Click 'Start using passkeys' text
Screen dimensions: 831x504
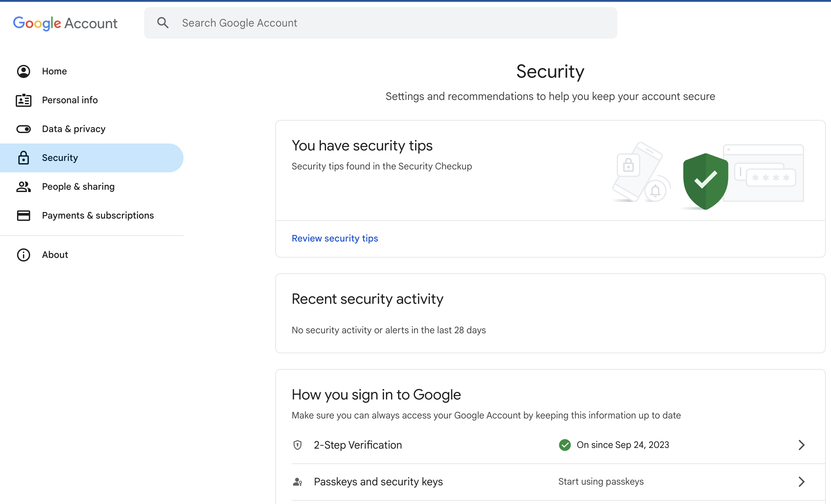[x=601, y=482]
